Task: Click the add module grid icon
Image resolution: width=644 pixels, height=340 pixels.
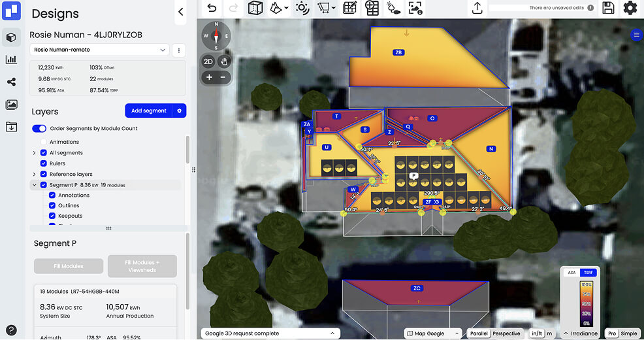Action: coord(372,8)
